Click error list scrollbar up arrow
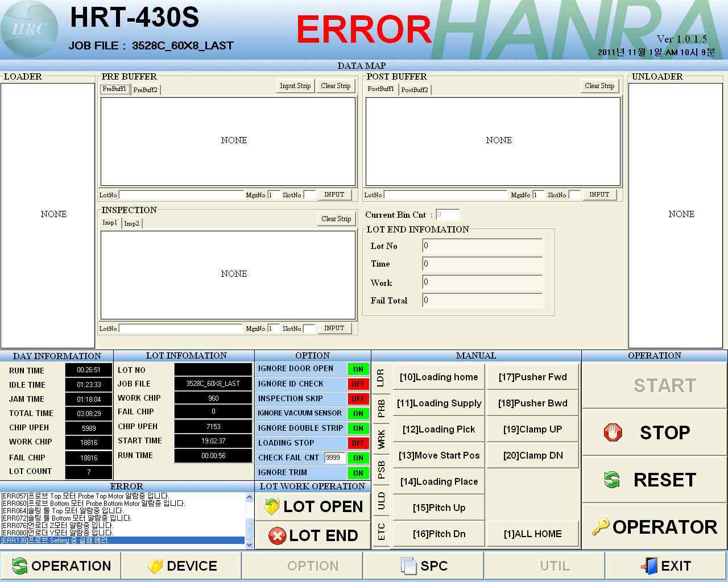The width and height of the screenshot is (728, 582). tap(249, 497)
